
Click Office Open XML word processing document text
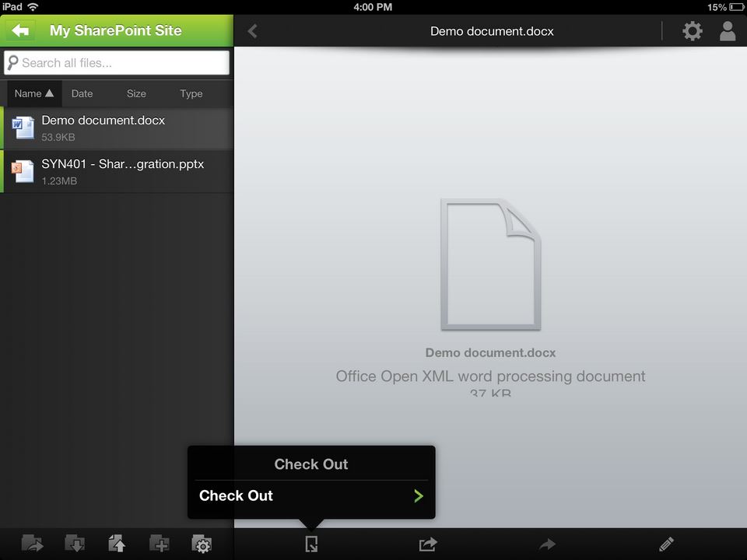491,376
